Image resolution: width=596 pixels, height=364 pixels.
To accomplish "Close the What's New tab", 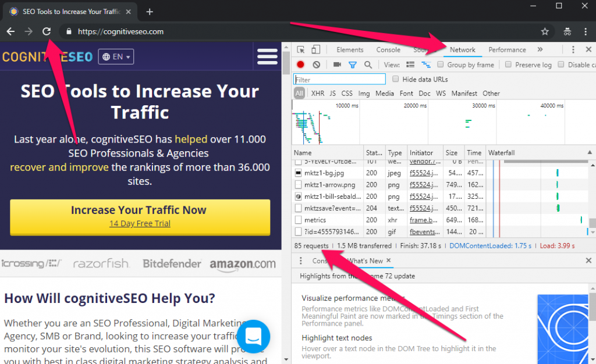I will click(x=388, y=260).
